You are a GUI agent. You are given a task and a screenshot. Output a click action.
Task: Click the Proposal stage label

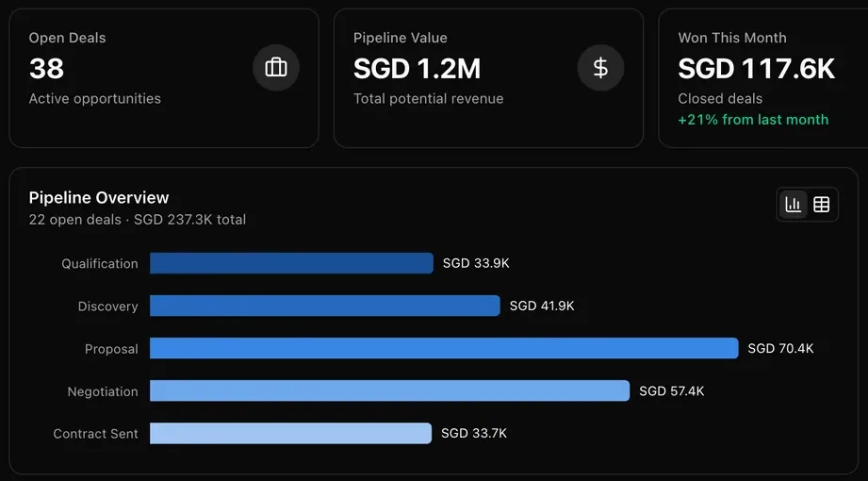coord(111,349)
